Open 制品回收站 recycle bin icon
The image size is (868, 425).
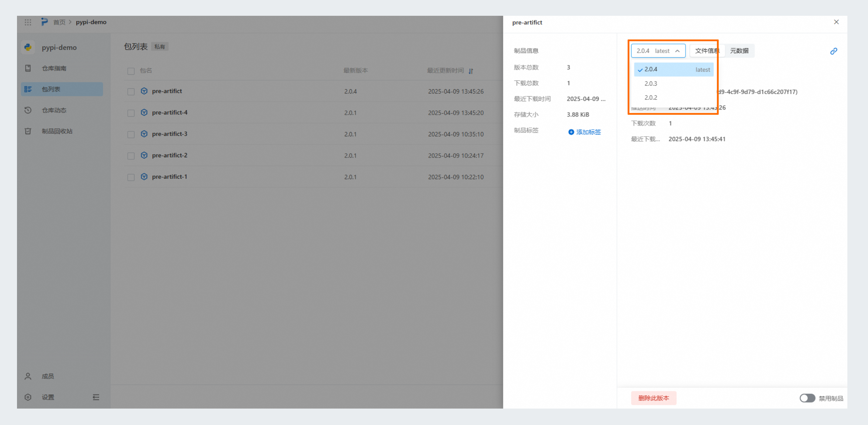tap(28, 131)
